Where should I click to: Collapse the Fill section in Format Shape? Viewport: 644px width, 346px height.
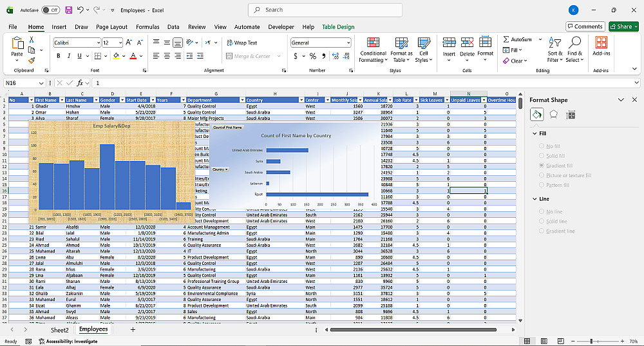(535, 133)
